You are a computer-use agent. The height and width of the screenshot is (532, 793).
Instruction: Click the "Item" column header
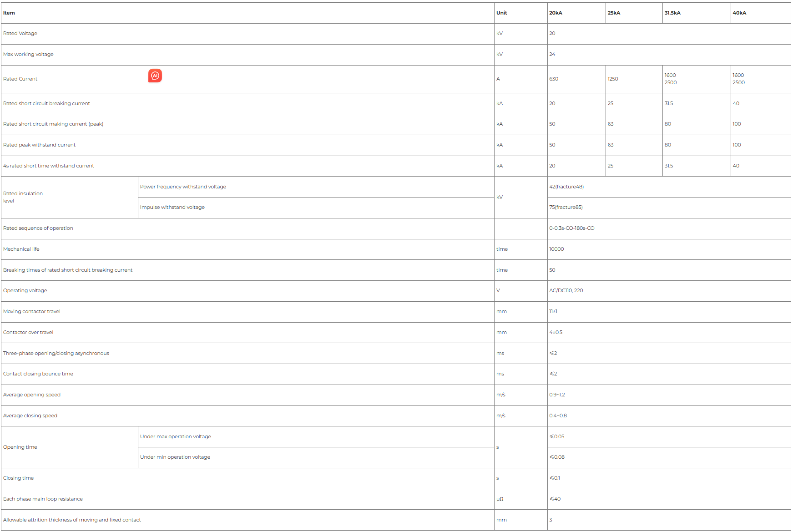tap(9, 13)
